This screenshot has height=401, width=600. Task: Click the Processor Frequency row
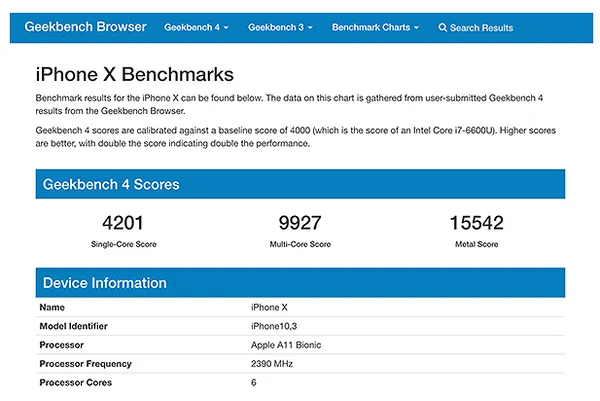pos(300,364)
